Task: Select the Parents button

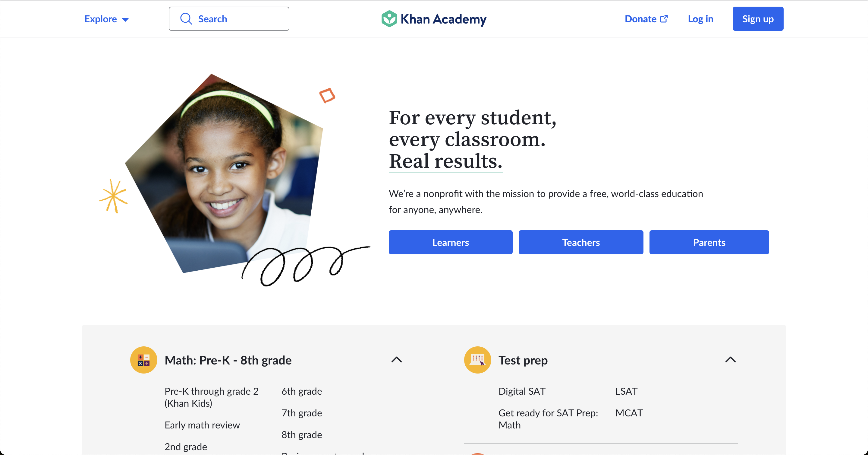Action: (x=709, y=242)
